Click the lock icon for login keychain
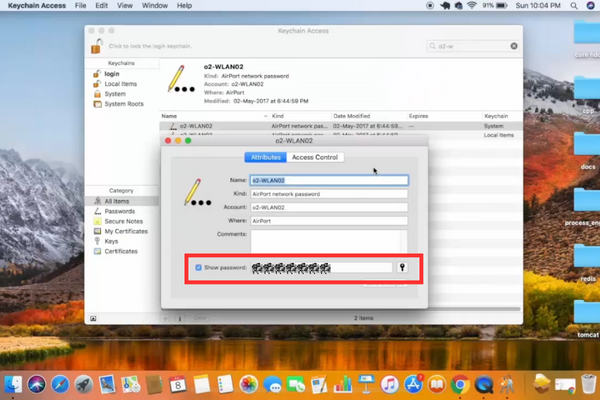Viewport: 600px width, 400px height. pos(97,46)
